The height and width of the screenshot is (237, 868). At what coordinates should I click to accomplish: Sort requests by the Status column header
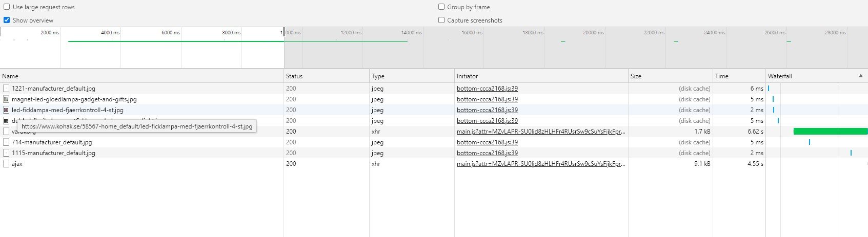point(294,76)
